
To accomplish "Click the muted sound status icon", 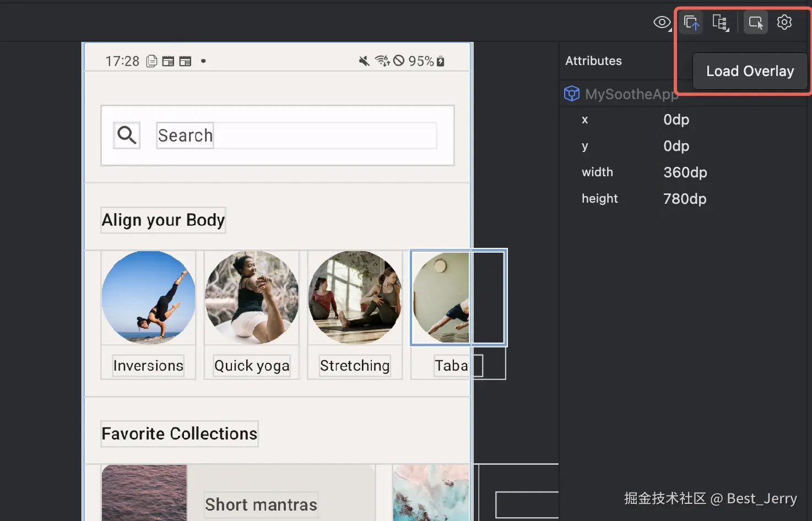I will pyautogui.click(x=364, y=61).
